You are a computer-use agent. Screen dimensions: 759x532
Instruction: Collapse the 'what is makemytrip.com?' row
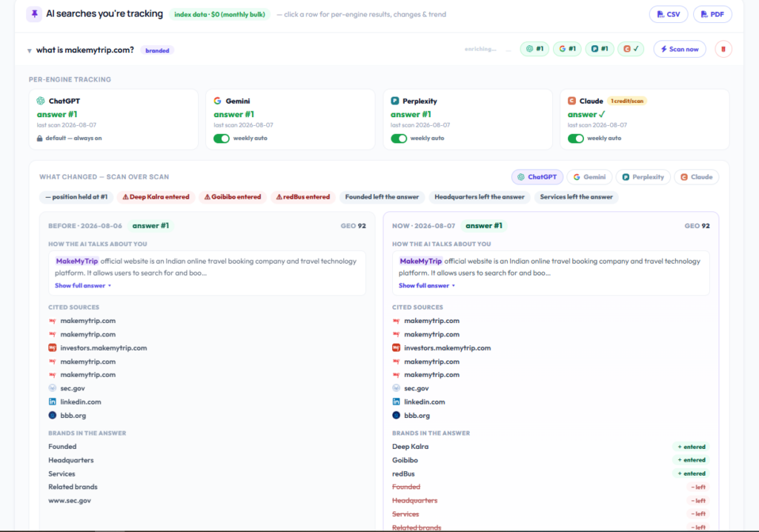(30, 50)
